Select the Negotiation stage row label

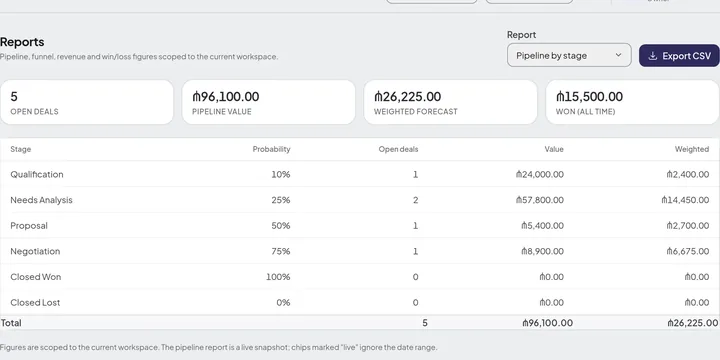(x=35, y=251)
